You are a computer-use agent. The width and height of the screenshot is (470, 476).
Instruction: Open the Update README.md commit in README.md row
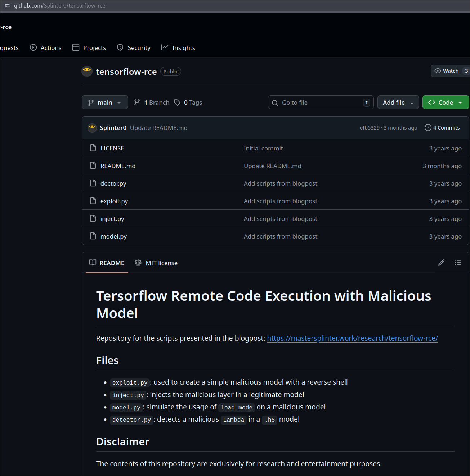[x=273, y=166]
